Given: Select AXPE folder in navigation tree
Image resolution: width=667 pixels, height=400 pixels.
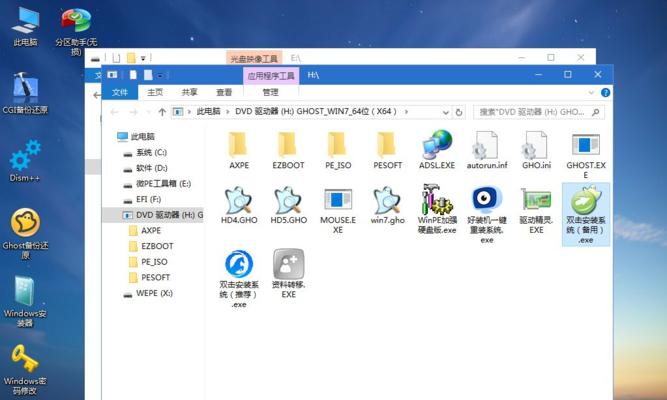Looking at the screenshot, I should tap(151, 231).
